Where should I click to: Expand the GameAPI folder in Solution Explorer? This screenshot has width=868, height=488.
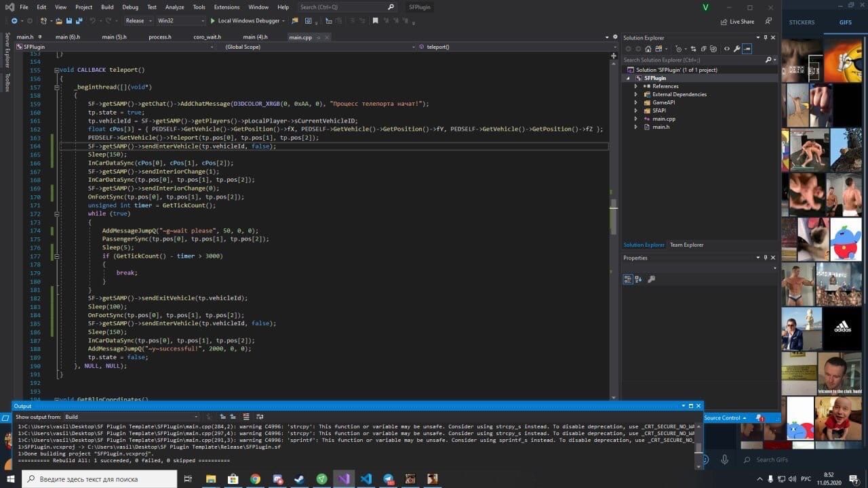pyautogui.click(x=635, y=102)
